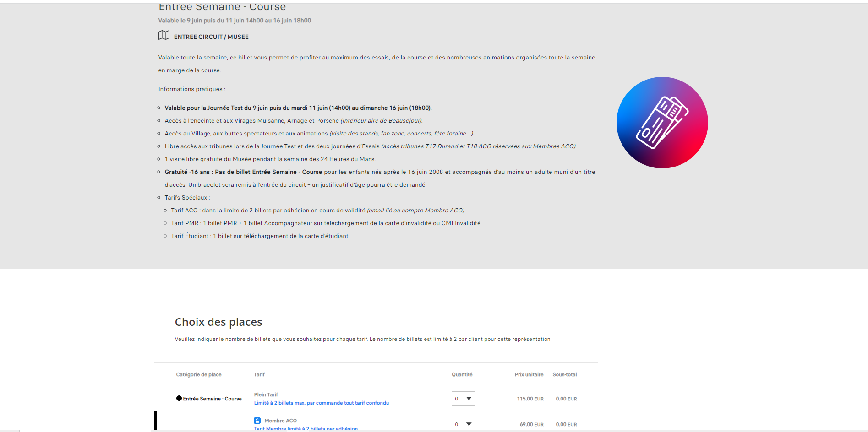The height and width of the screenshot is (432, 868).
Task: Click the 'Valable pour la Journée Test' bullet
Action: click(298, 108)
